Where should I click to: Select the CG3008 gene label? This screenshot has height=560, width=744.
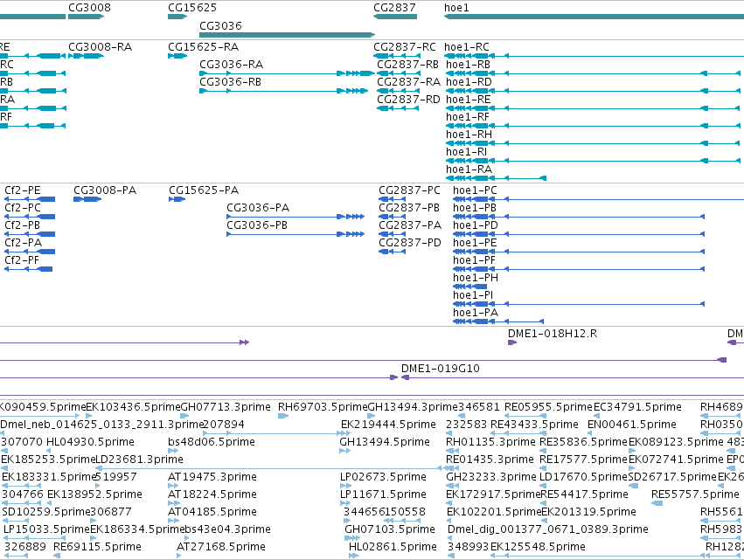tap(90, 8)
